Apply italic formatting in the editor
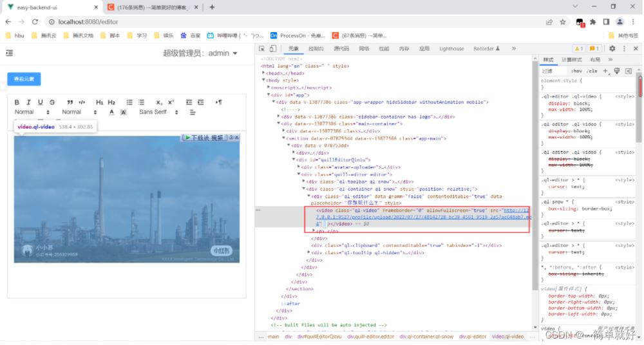The height and width of the screenshot is (345, 644). [x=29, y=102]
